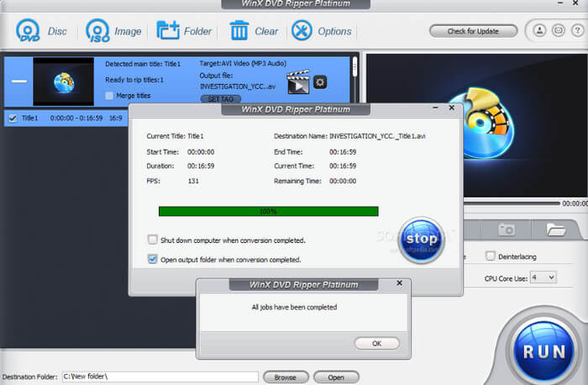The width and height of the screenshot is (588, 385).
Task: Take a snapshot with camera icon
Action: click(x=506, y=229)
